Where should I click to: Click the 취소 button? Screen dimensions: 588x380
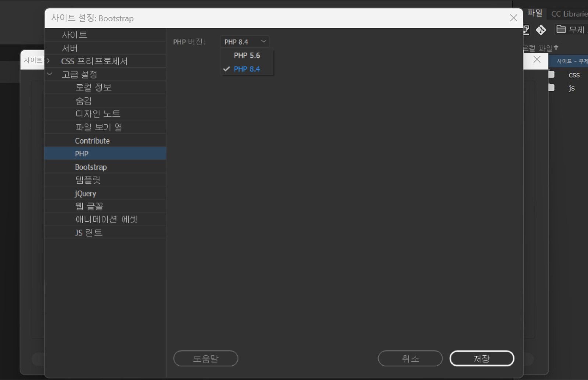[410, 358]
